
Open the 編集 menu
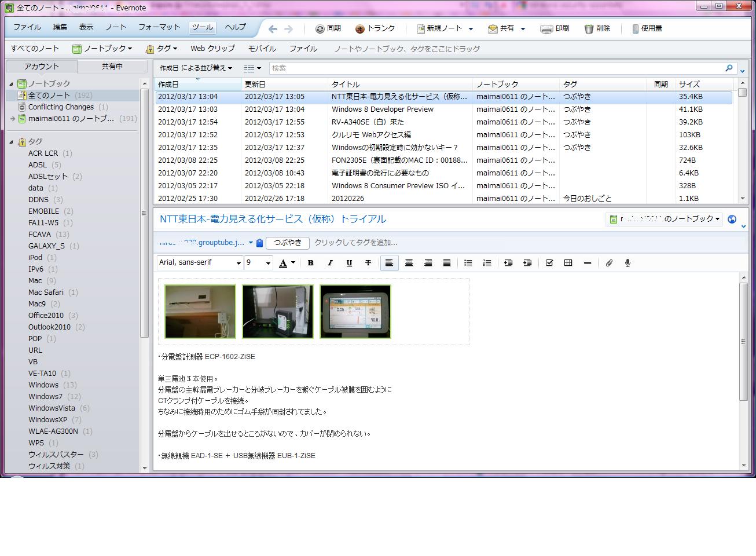(60, 27)
